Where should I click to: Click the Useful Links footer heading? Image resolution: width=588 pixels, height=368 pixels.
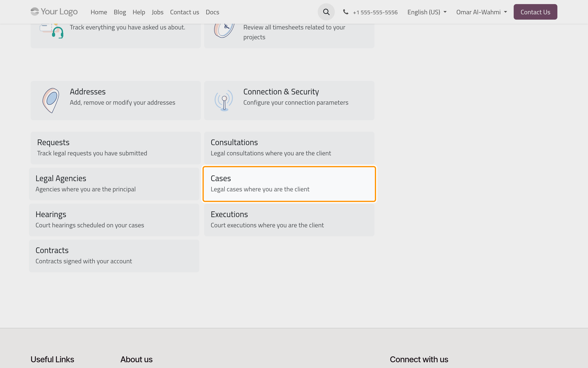click(52, 359)
